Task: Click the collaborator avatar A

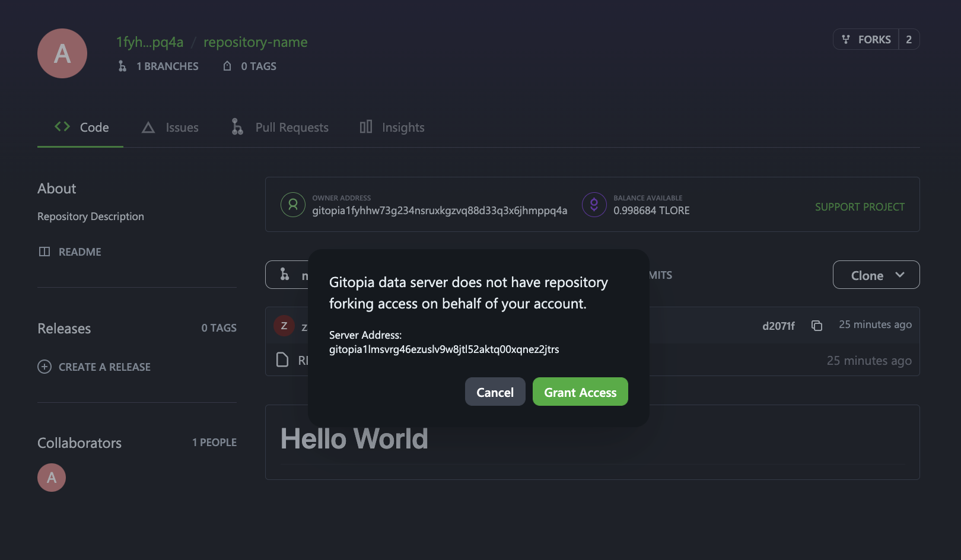Action: 52,478
